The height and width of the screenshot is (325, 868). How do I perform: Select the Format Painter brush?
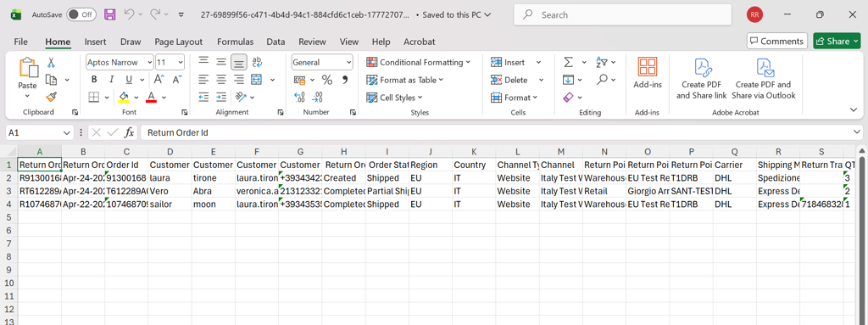pos(51,98)
